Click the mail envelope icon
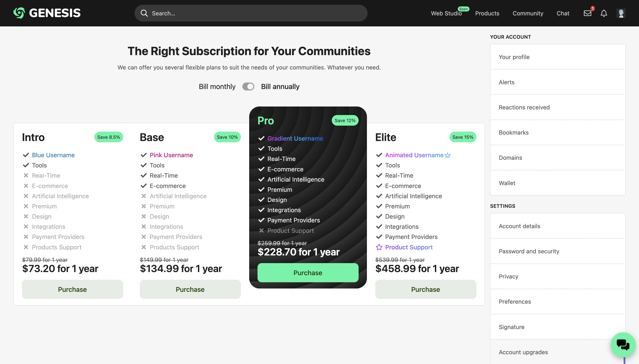This screenshot has height=364, width=639. coord(588,13)
